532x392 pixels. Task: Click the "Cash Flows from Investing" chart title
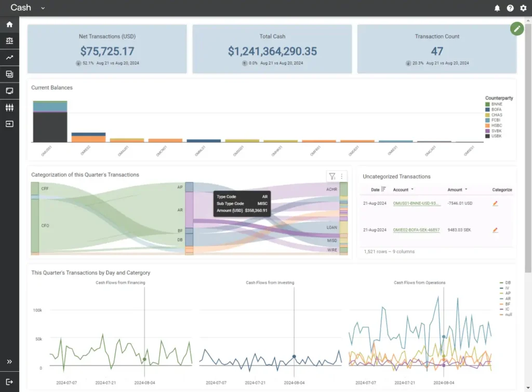(270, 283)
